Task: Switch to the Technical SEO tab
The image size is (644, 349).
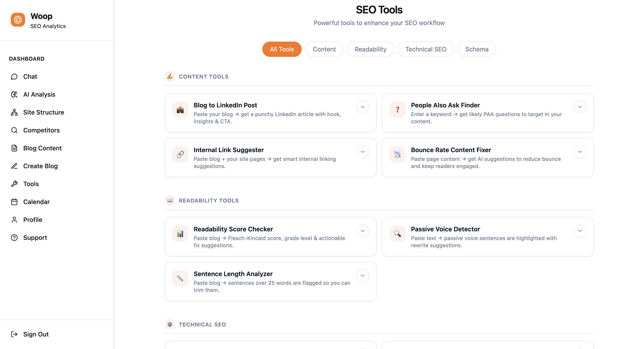Action: point(426,49)
